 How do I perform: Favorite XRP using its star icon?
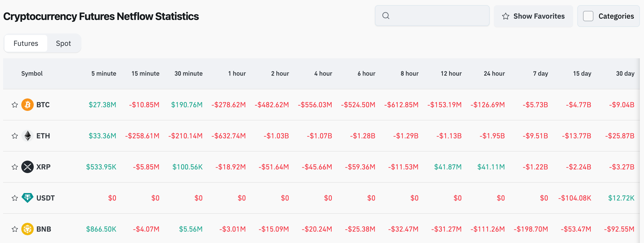click(x=15, y=167)
